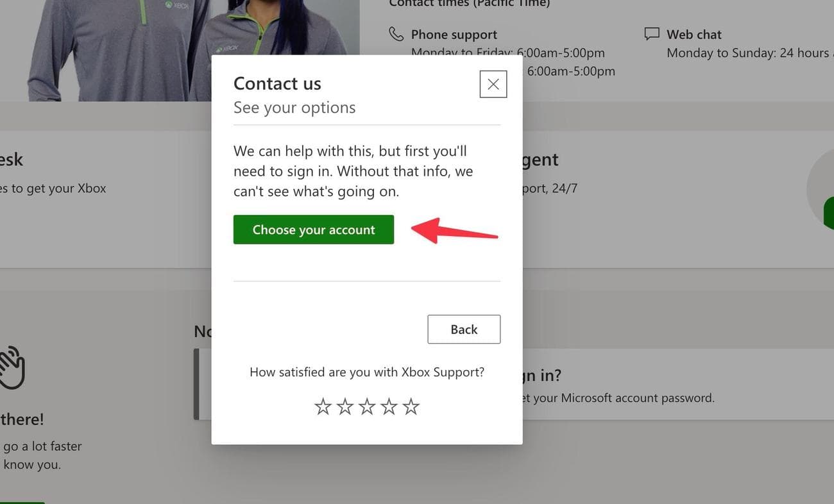Click the sign-in requirement message text
The image size is (834, 504).
[x=353, y=171]
